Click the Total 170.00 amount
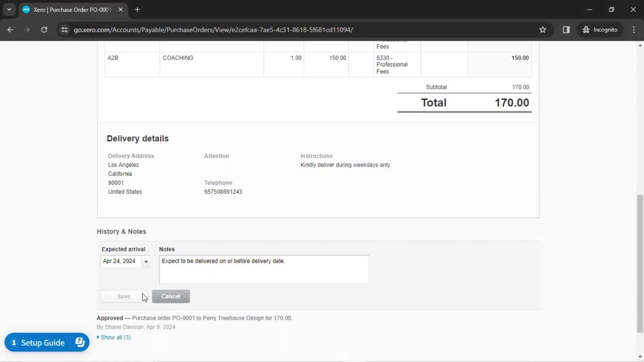Screen dimensions: 644x362 (x=512, y=103)
